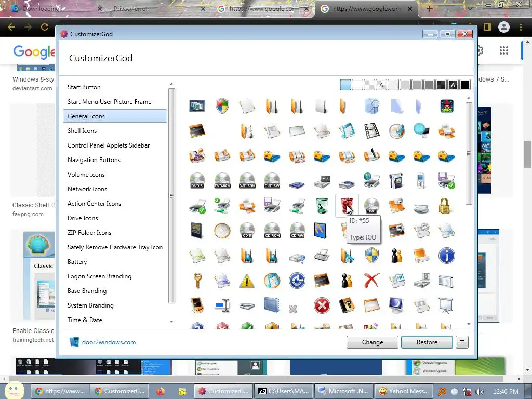Select the Angry Birds Space icon

pos(446,106)
